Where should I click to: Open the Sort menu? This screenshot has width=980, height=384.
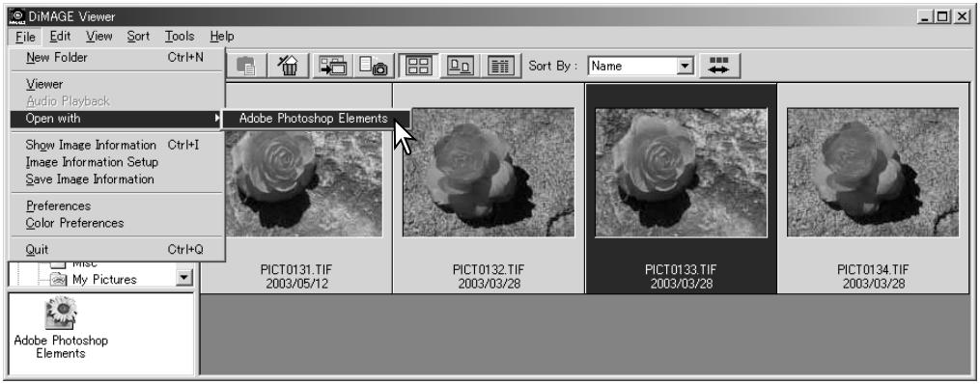point(138,37)
